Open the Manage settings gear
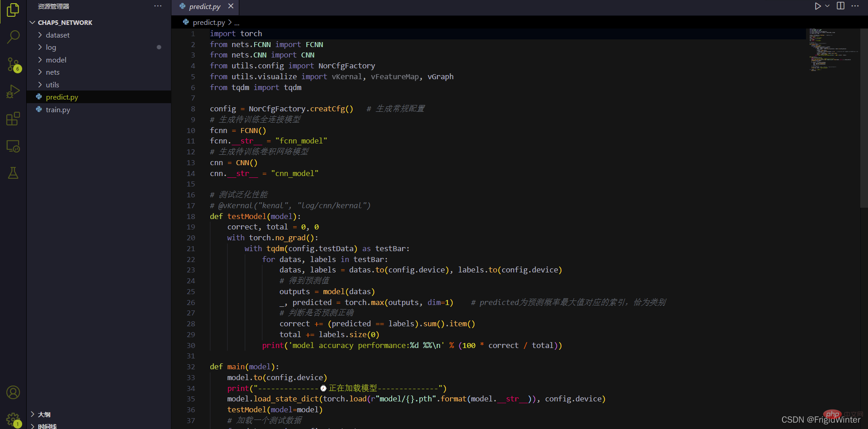 pyautogui.click(x=13, y=419)
